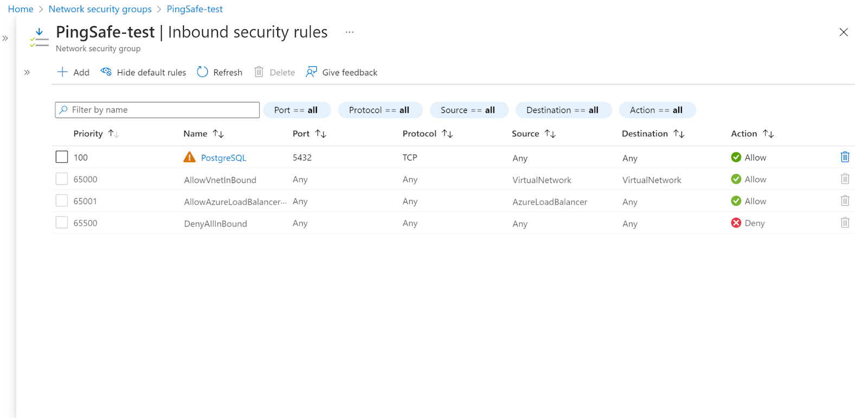Click the Hide default rules eye icon
Screen dimensions: 868x418
[x=106, y=72]
